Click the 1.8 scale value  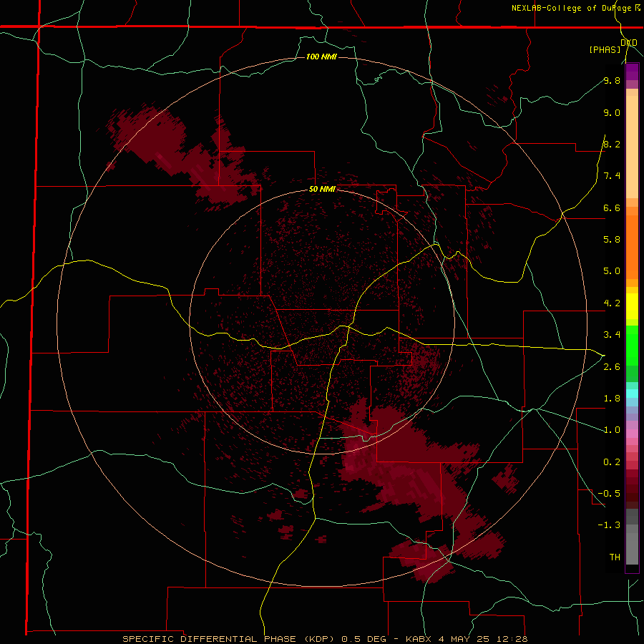pos(612,399)
